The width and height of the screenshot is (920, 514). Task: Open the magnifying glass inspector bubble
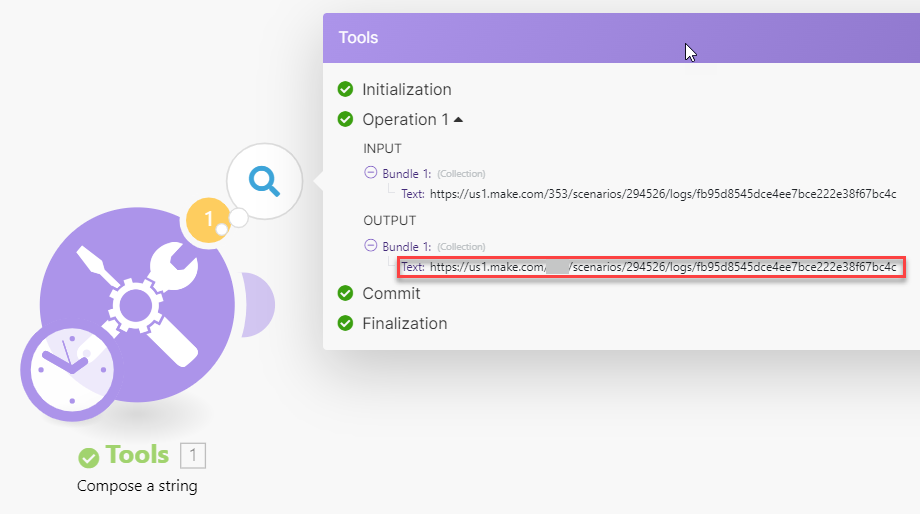[264, 181]
